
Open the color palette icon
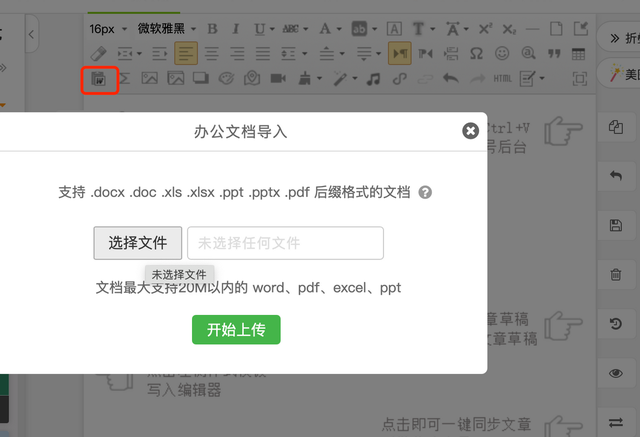coord(226,78)
